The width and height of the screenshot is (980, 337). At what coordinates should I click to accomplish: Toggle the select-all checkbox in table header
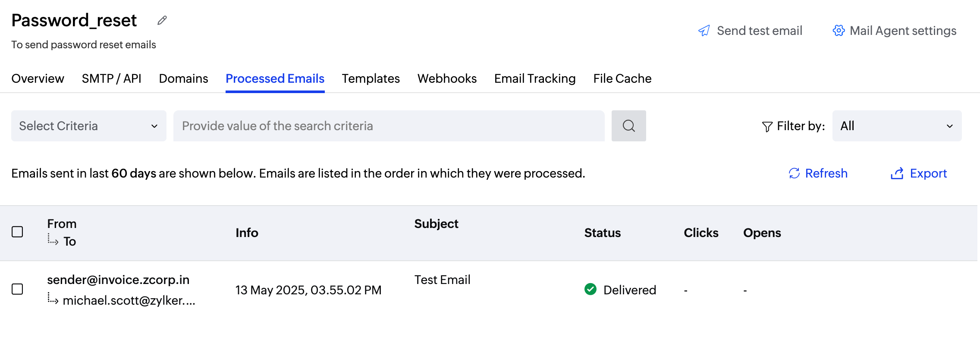point(17,232)
